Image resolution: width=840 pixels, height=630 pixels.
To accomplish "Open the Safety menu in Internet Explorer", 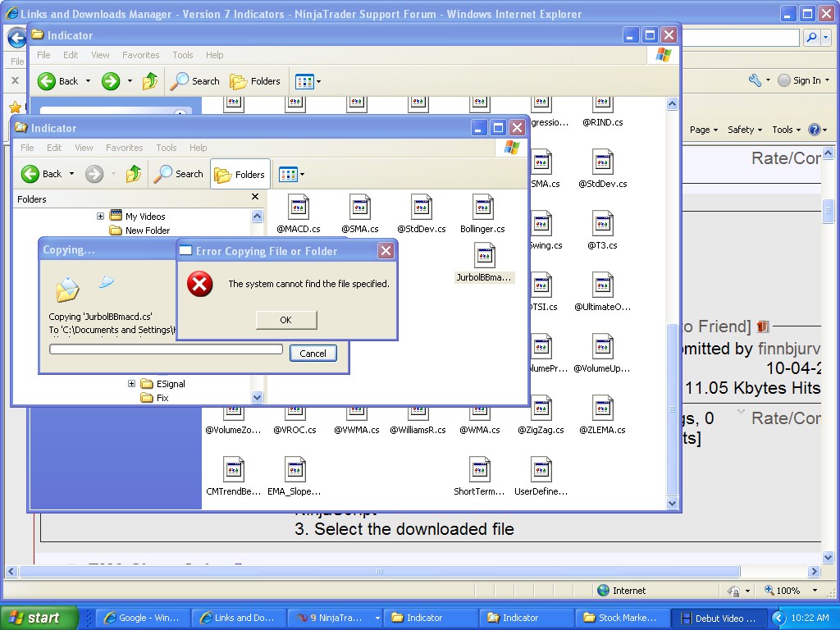I will coord(744,130).
